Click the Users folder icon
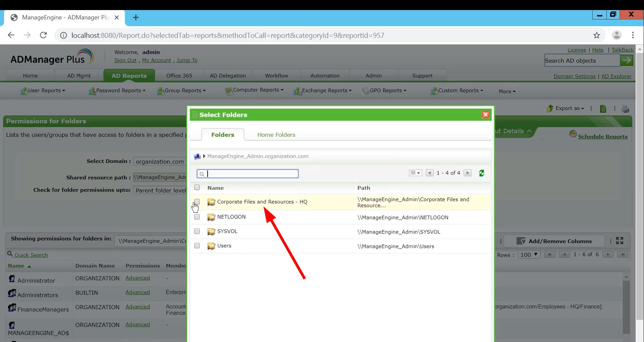Screen dimensions: 644x342 (211, 246)
